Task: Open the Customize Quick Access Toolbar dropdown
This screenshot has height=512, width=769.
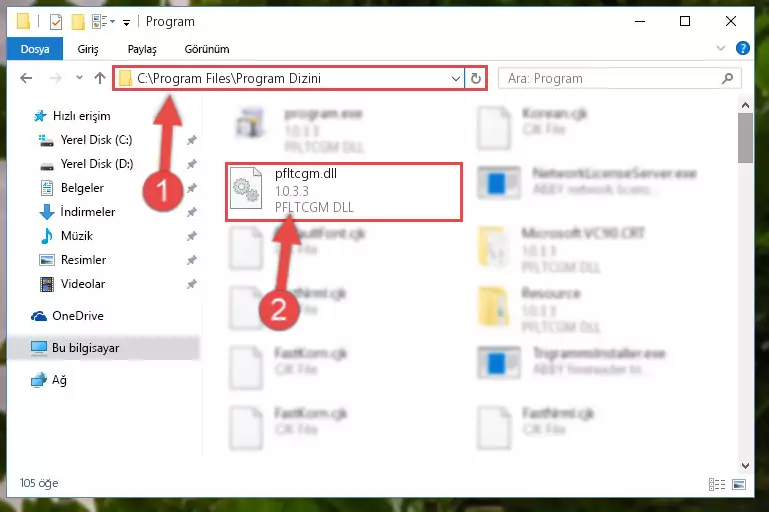Action: pos(126,23)
